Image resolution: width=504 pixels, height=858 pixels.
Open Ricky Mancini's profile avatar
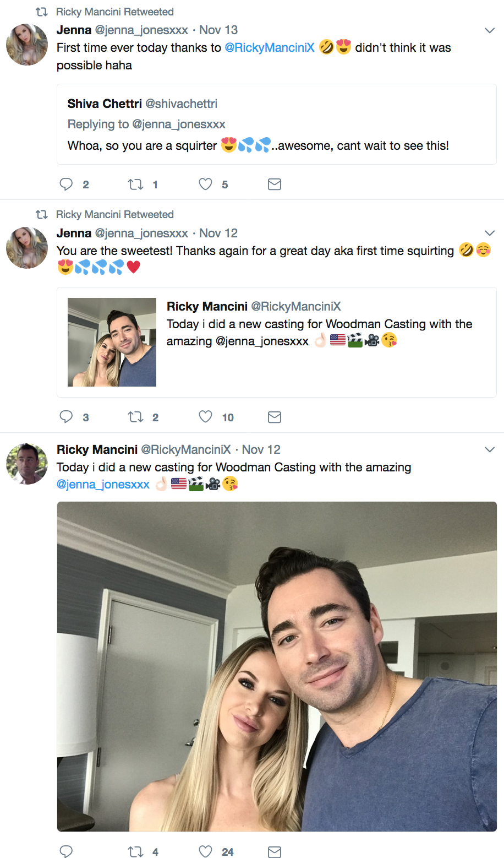pyautogui.click(x=27, y=464)
